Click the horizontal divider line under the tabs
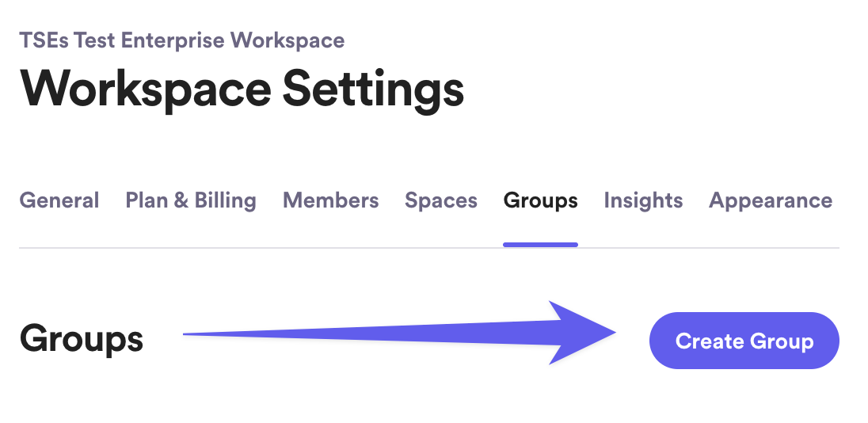The width and height of the screenshot is (868, 423). click(x=317, y=248)
